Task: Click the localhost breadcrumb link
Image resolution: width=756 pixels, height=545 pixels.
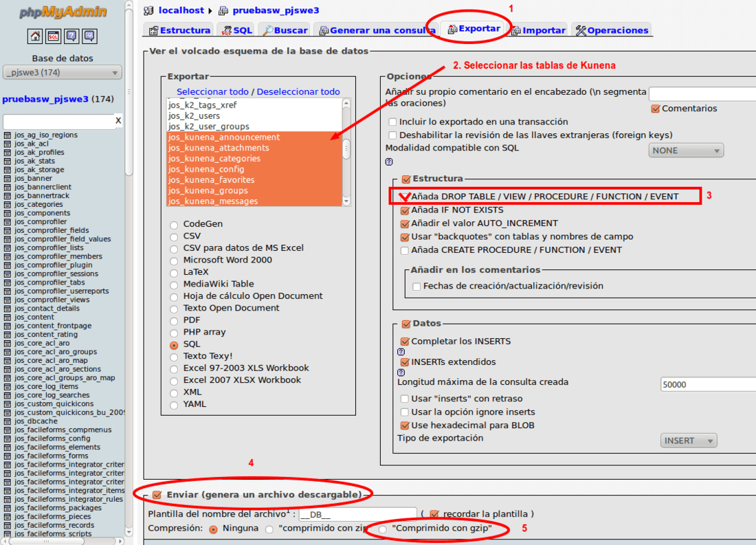Action: coord(181,10)
